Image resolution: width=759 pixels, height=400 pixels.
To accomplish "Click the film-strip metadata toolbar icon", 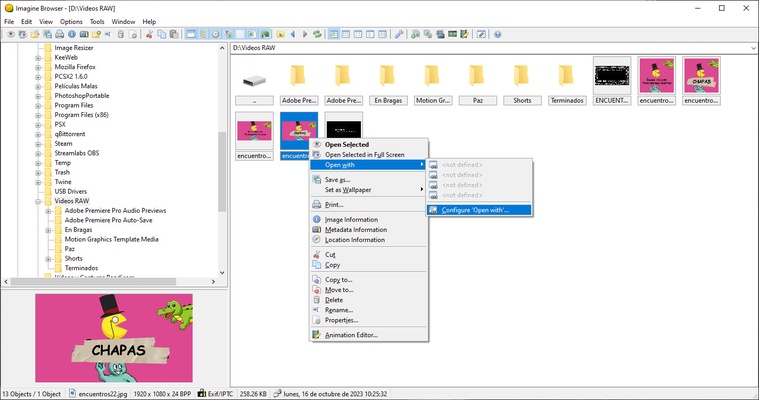I will (84, 34).
